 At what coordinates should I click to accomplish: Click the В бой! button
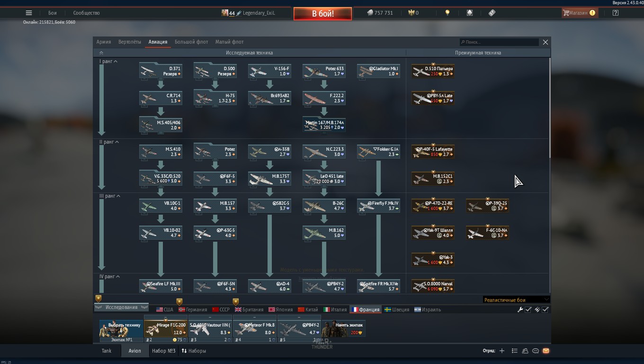[x=322, y=14]
